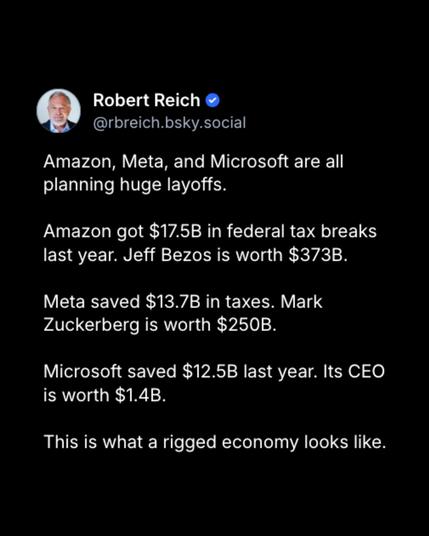Select the word Meta starting the third paragraph
This screenshot has width=429, height=536.
[x=64, y=302]
